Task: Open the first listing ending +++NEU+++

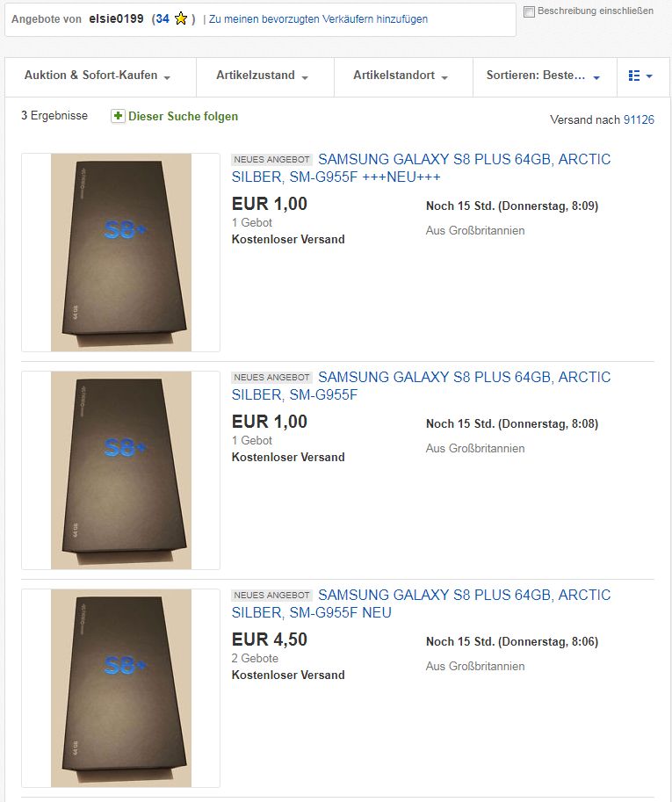Action: coord(421,168)
